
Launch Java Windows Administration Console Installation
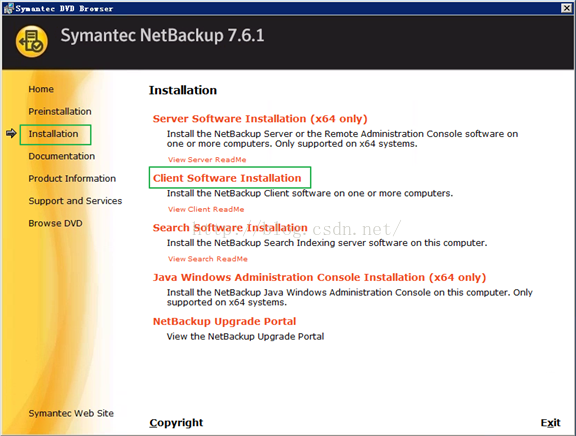(319, 277)
